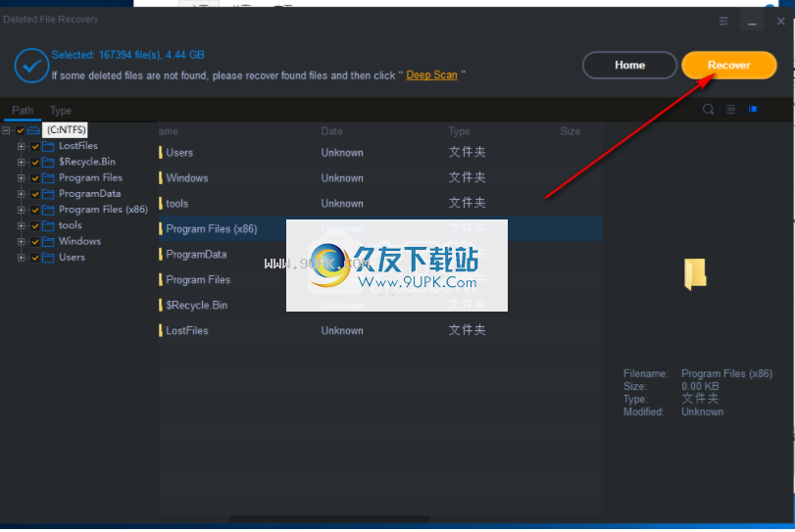The width and height of the screenshot is (795, 532).
Task: Click the Program Files folder icon in tree
Action: [x=48, y=178]
